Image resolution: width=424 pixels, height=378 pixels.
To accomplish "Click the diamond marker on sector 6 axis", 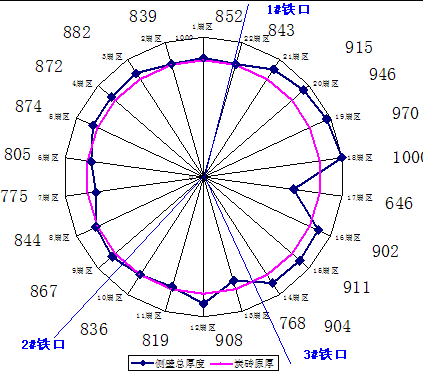I will click(x=91, y=162).
